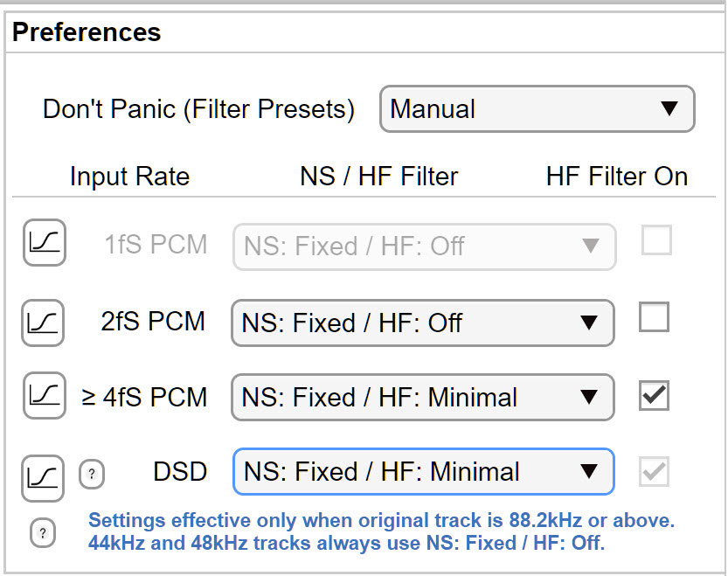Click the help question mark beside DSD
The image size is (728, 576).
(x=93, y=475)
